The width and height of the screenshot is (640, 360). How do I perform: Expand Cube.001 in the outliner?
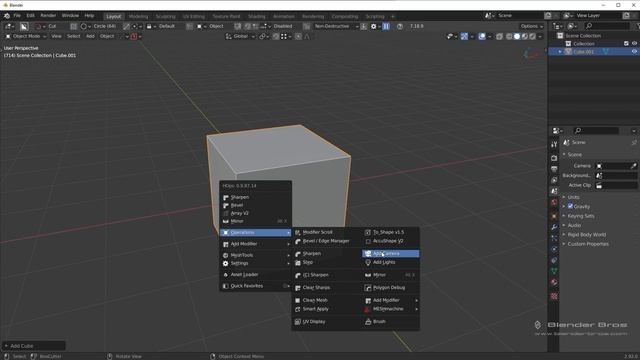coord(560,52)
